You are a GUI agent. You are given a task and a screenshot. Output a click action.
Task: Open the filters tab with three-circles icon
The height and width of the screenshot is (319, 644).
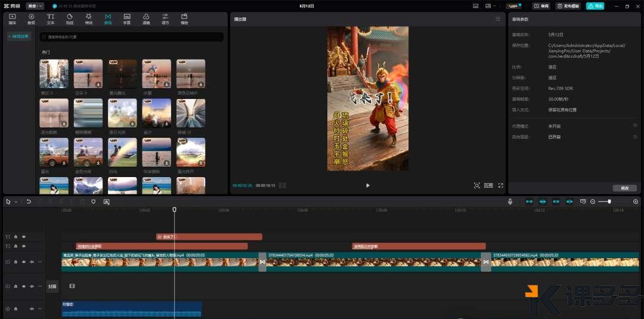click(146, 19)
